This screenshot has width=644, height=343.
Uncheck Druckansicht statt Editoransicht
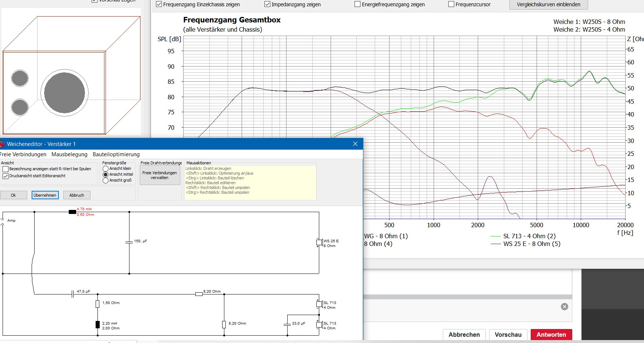pyautogui.click(x=6, y=176)
